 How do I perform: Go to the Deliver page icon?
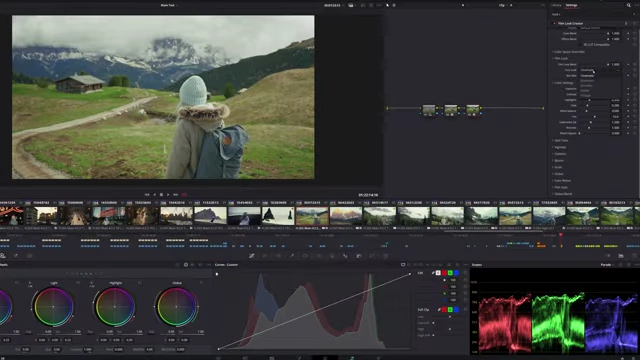378,358
